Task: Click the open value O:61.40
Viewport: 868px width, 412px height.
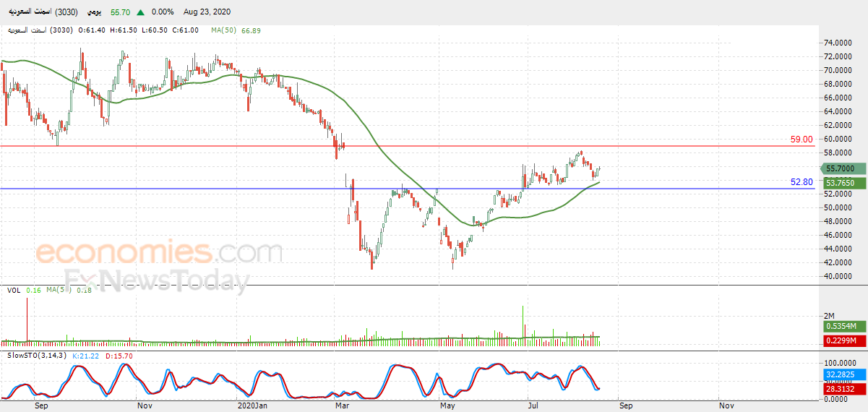Action: [x=93, y=30]
